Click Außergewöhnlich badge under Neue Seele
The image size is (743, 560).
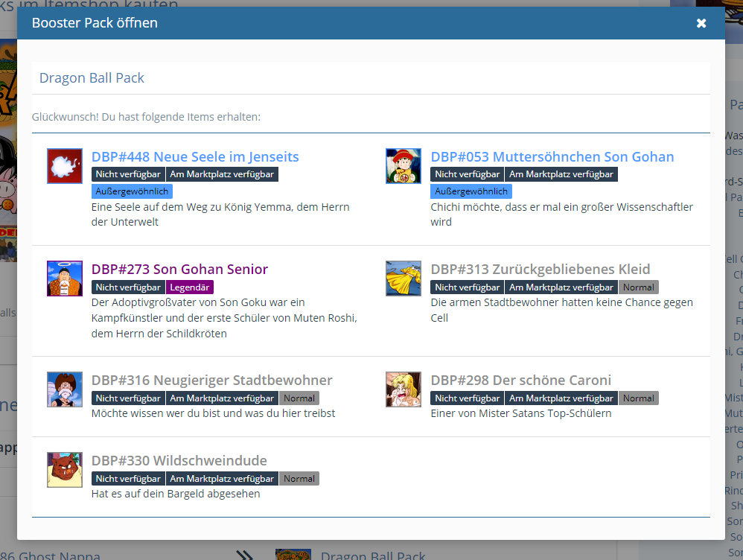[x=132, y=191]
